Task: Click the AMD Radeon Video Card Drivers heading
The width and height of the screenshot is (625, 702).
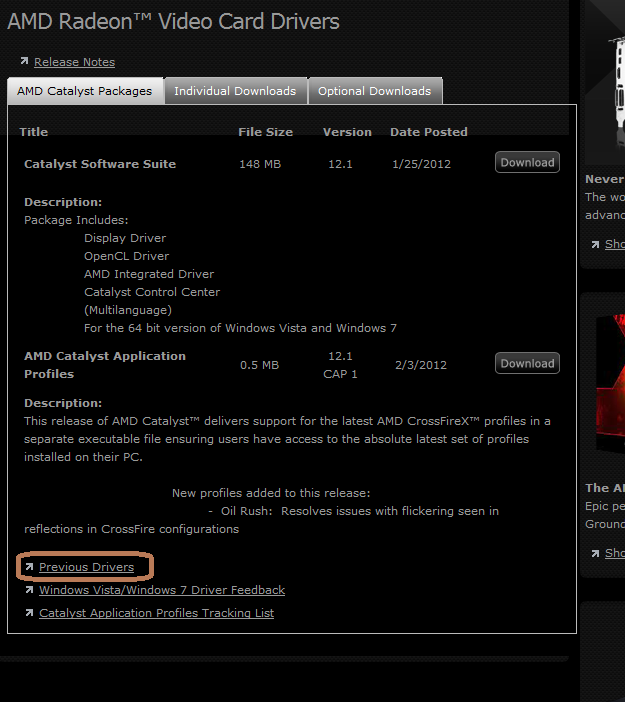Action: [x=173, y=21]
